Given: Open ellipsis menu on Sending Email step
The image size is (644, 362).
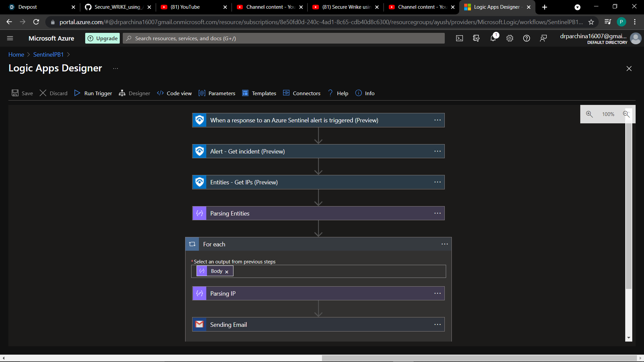Looking at the screenshot, I should pos(437,324).
